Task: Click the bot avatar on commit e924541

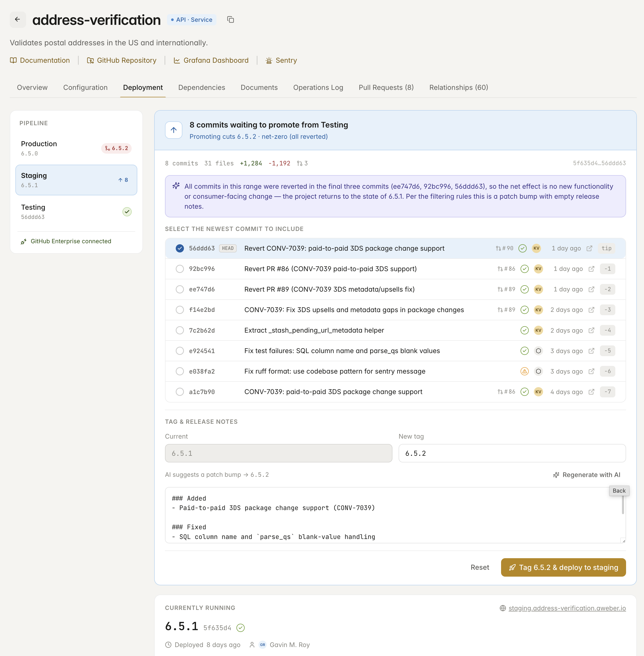Action: pos(538,351)
